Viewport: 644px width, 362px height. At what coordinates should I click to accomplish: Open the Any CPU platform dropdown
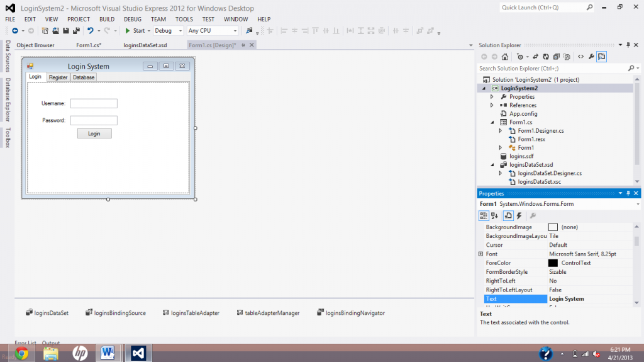(235, 31)
